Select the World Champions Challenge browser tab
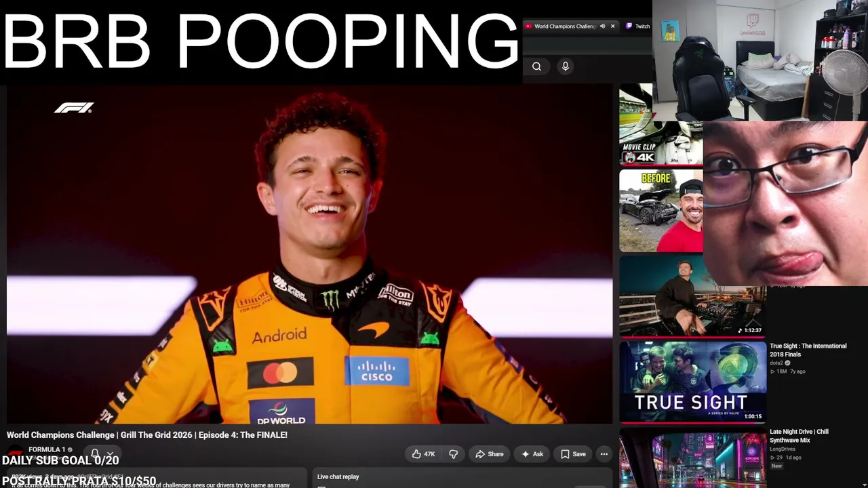This screenshot has width=868, height=488. pyautogui.click(x=564, y=26)
